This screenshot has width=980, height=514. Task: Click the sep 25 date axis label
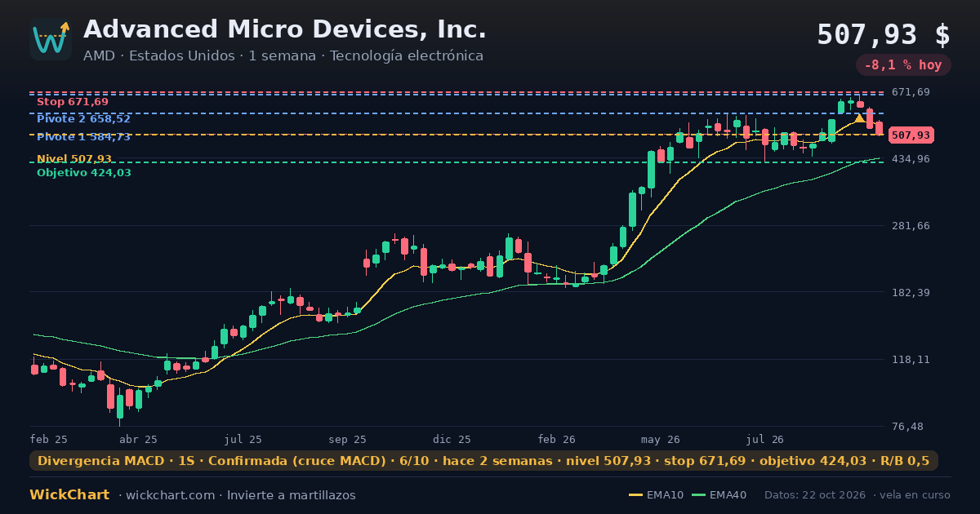347,439
